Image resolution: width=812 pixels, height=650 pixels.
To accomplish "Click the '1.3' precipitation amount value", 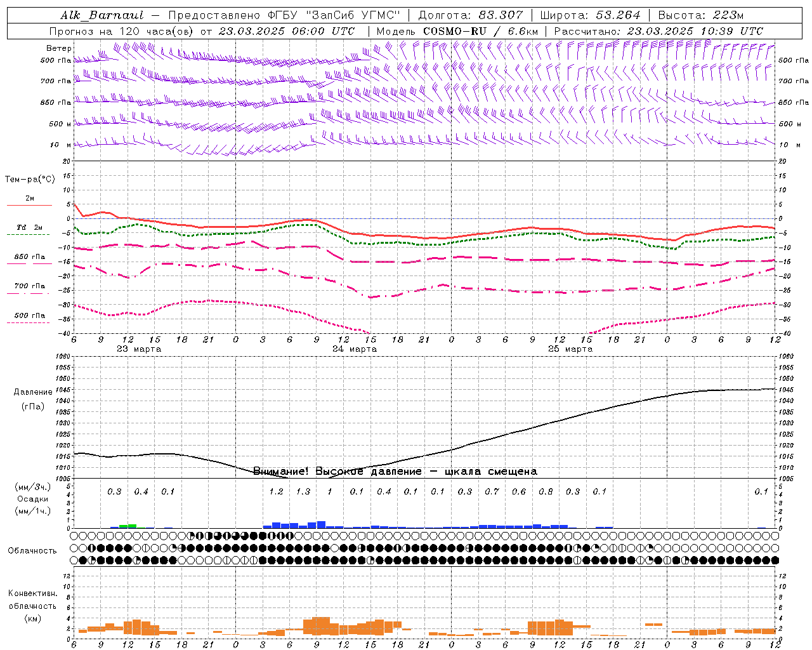I will [303, 491].
